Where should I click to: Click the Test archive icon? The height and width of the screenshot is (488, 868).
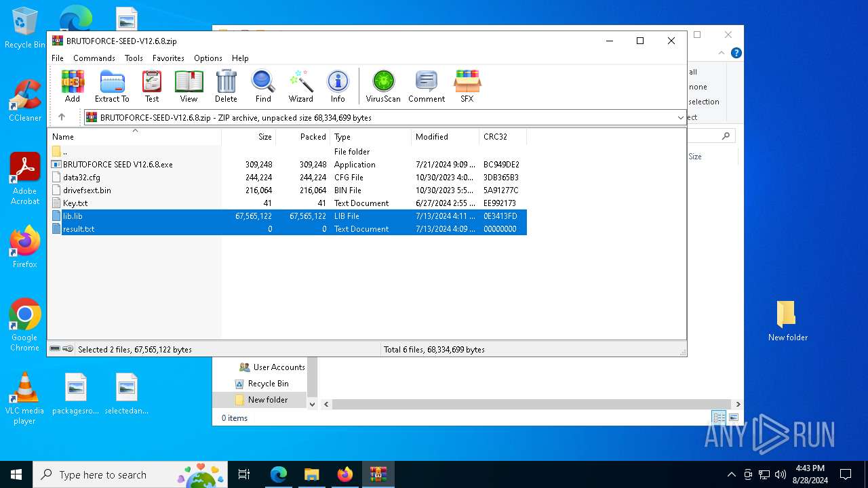(152, 86)
